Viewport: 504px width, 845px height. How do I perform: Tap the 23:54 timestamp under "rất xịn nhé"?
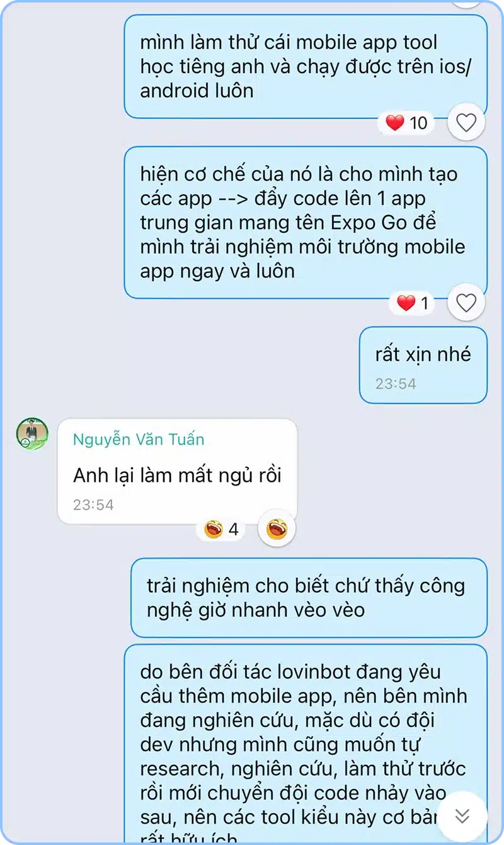[396, 383]
